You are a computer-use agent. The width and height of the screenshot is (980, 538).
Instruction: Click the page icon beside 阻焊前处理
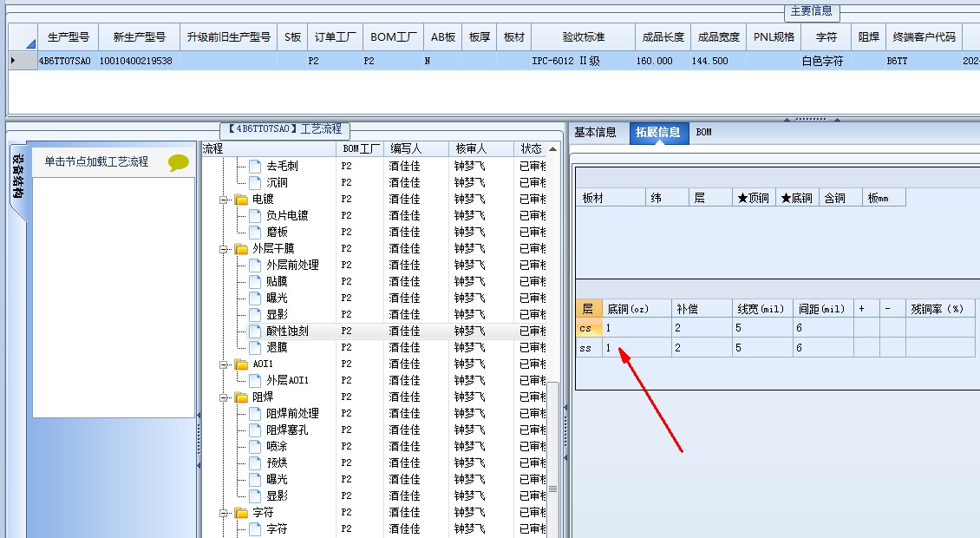[x=255, y=414]
